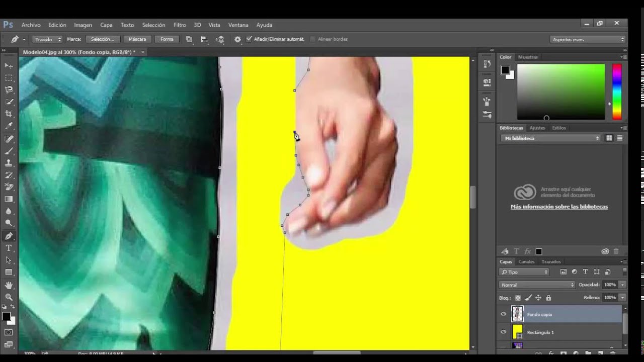Click the hue spectrum slider bar
The image size is (644, 362).
point(616,92)
